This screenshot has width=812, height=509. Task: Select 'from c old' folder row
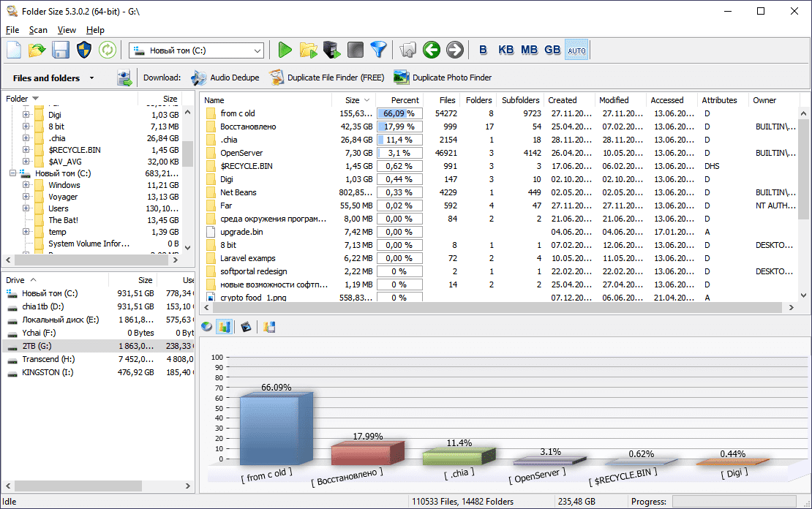[500, 113]
